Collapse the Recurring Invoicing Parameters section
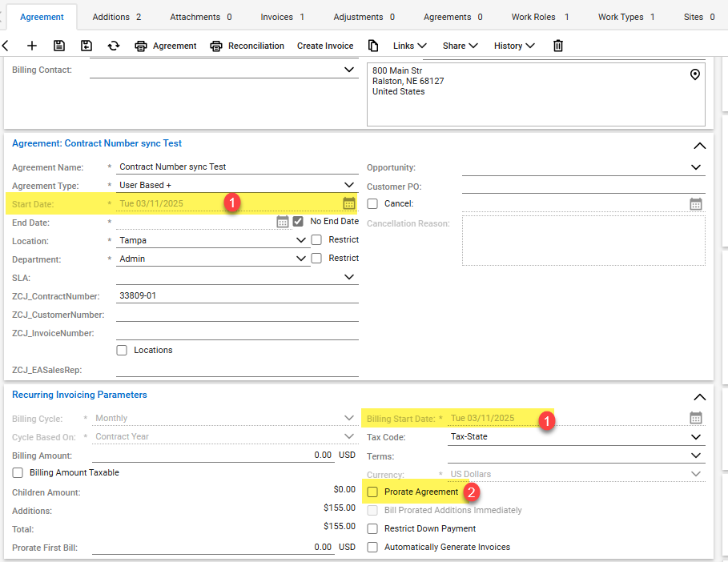Screen dimensions: 728x562 (x=699, y=397)
